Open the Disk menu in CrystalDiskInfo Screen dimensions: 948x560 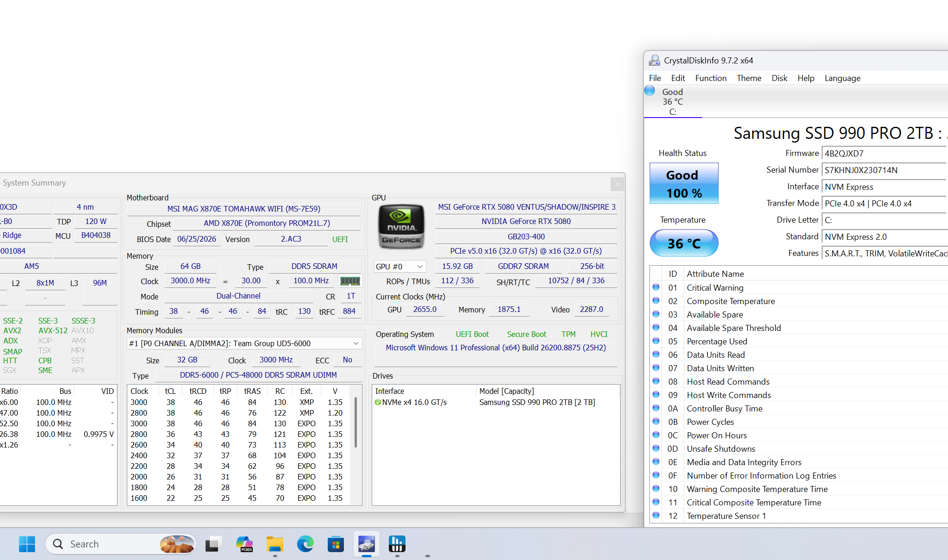780,78
